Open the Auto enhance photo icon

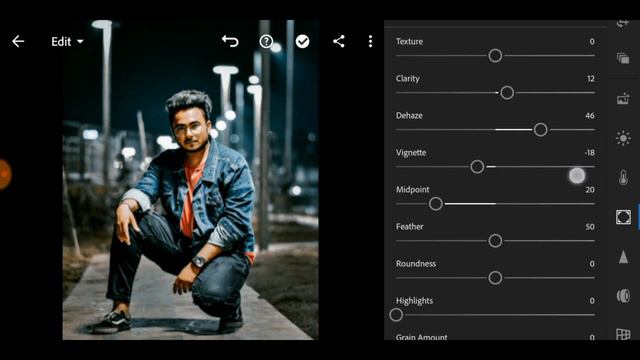[623, 99]
